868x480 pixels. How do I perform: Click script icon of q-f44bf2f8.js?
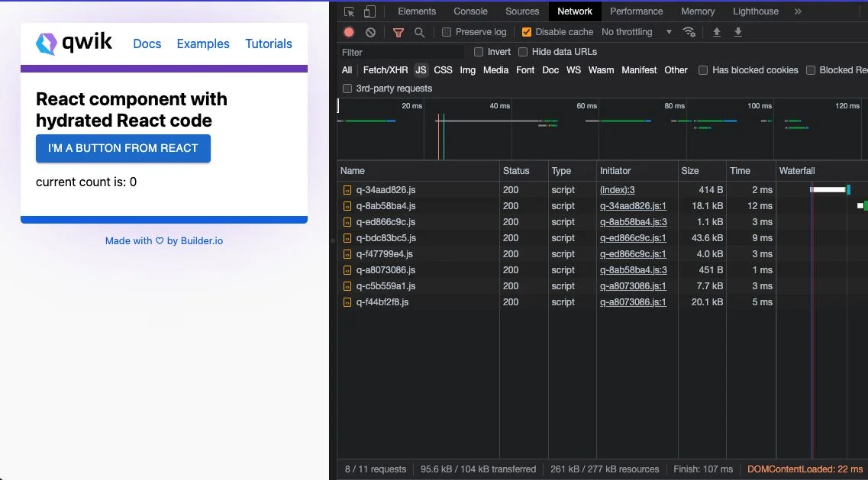click(347, 302)
